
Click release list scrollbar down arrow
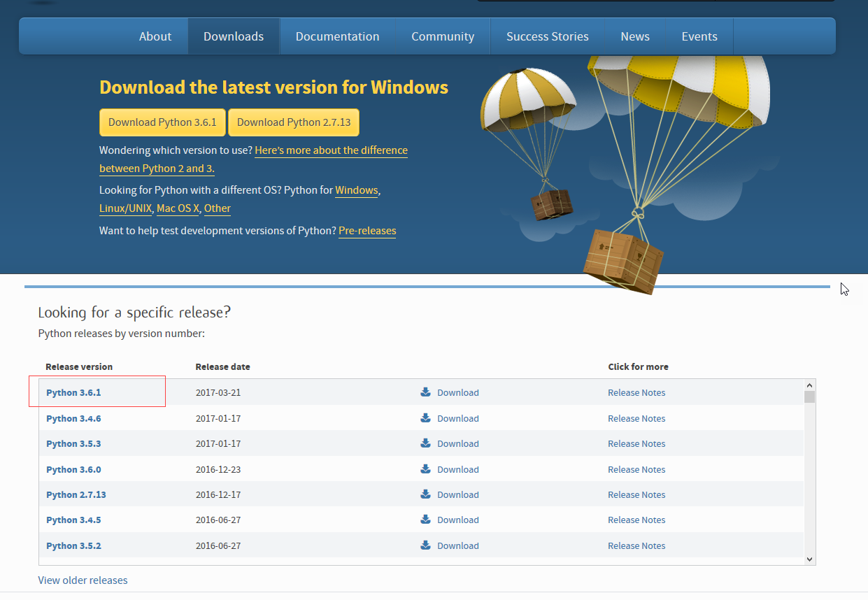(x=809, y=559)
